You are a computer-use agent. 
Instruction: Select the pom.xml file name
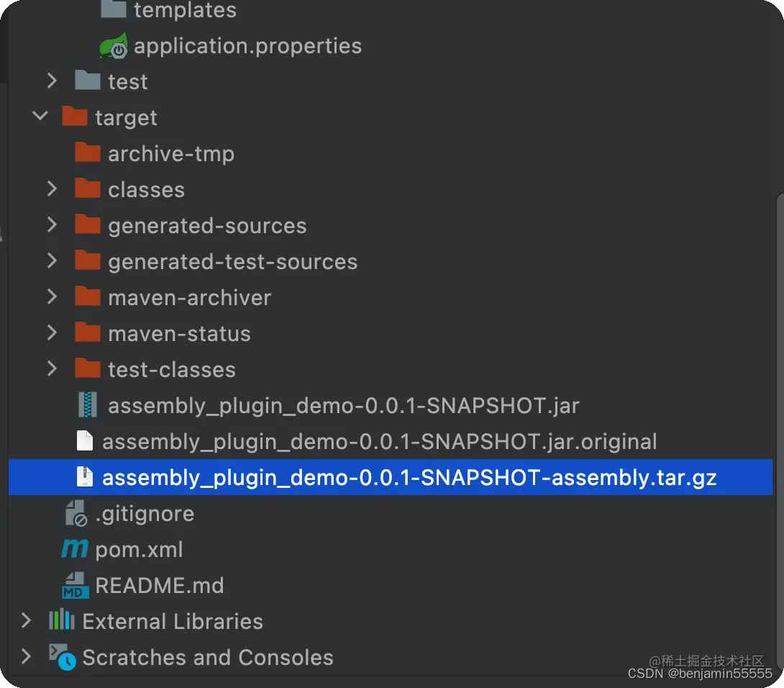[139, 551]
